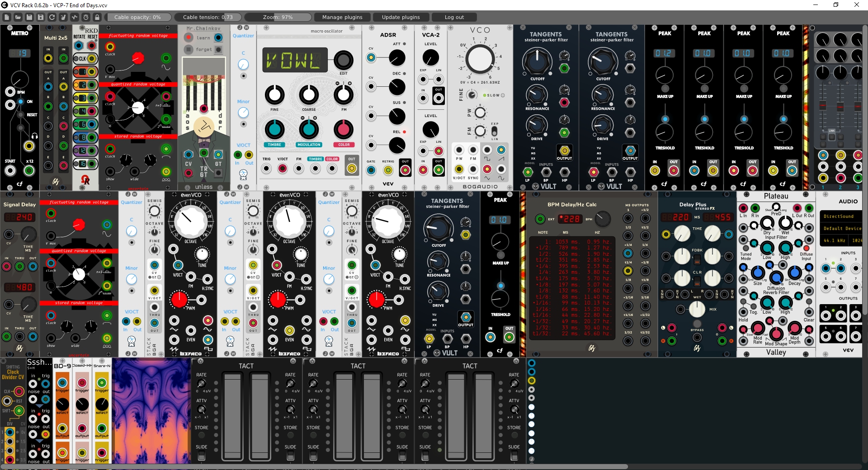Click the horizontal scrollbar at the bottom
This screenshot has height=470, width=868.
(x=314, y=466)
